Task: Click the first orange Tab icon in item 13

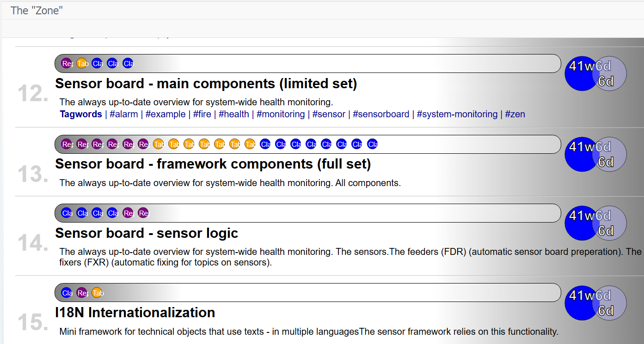Action: coord(158,144)
